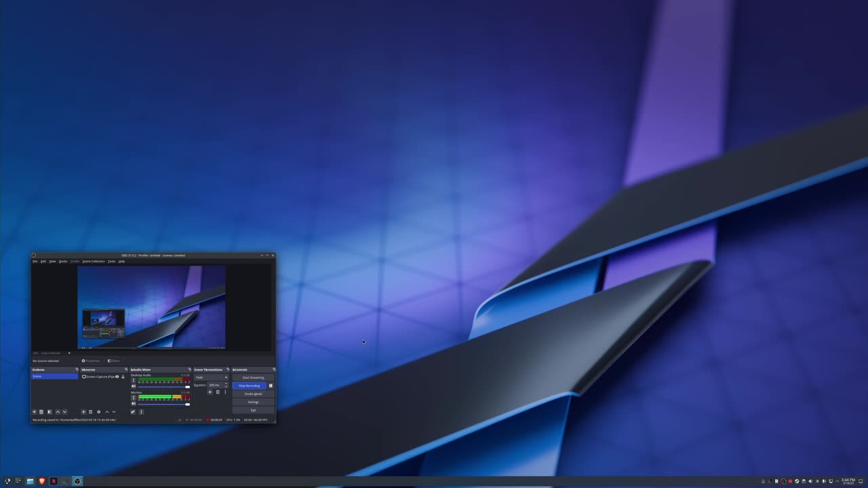
Task: Open the Help menu
Action: click(121, 261)
